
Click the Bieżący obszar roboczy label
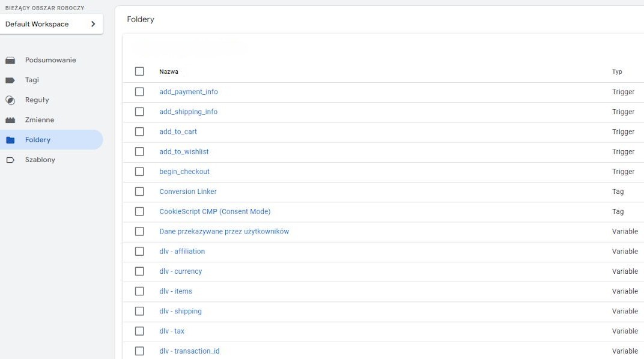coord(45,8)
